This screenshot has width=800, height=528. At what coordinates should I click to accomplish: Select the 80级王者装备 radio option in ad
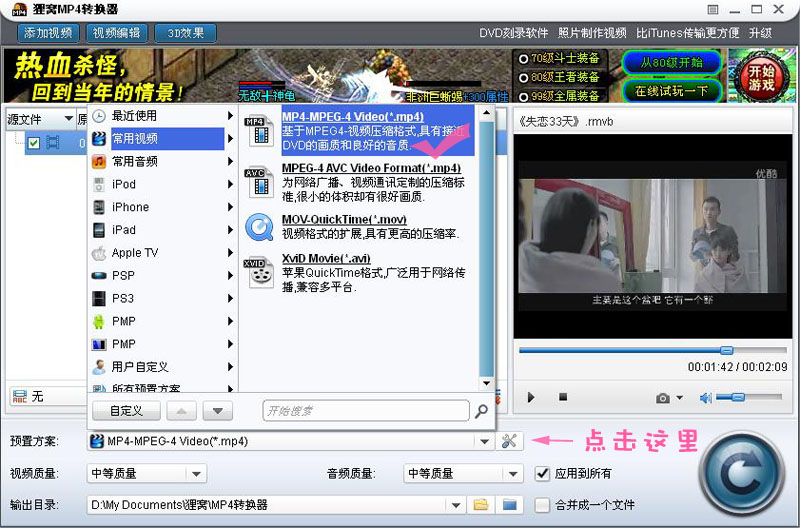[x=523, y=78]
